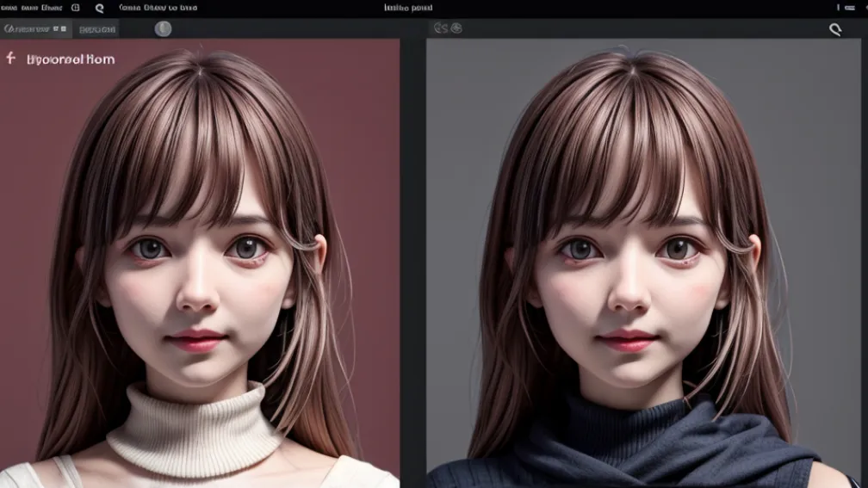The image size is (868, 488).
Task: Click the globe icon above the right image
Action: (x=456, y=28)
